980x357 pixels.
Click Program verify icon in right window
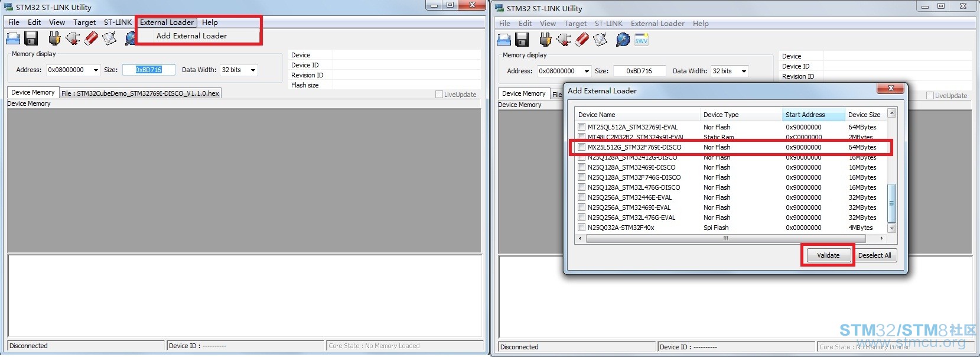[600, 40]
